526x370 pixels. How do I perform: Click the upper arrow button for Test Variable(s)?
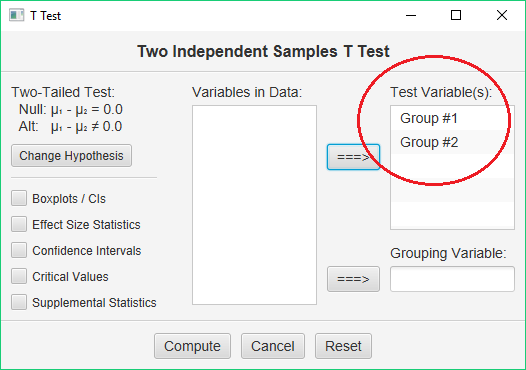(353, 157)
